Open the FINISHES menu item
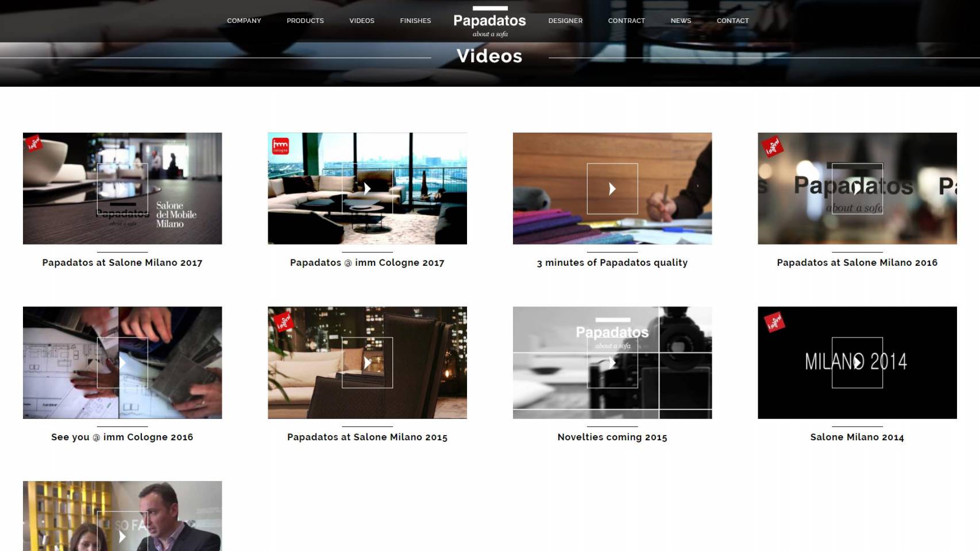Screen dimensions: 980x551 tap(415, 21)
